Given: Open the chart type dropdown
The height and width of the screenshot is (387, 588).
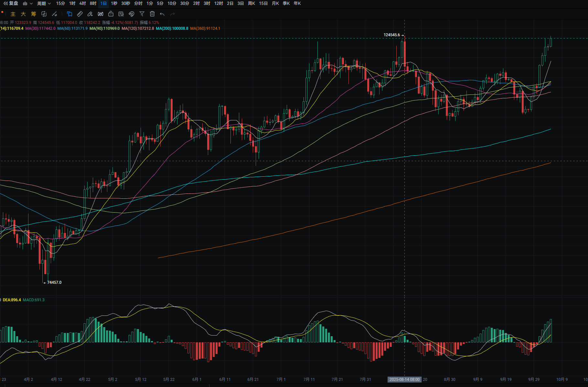Looking at the screenshot, I should point(27,4).
